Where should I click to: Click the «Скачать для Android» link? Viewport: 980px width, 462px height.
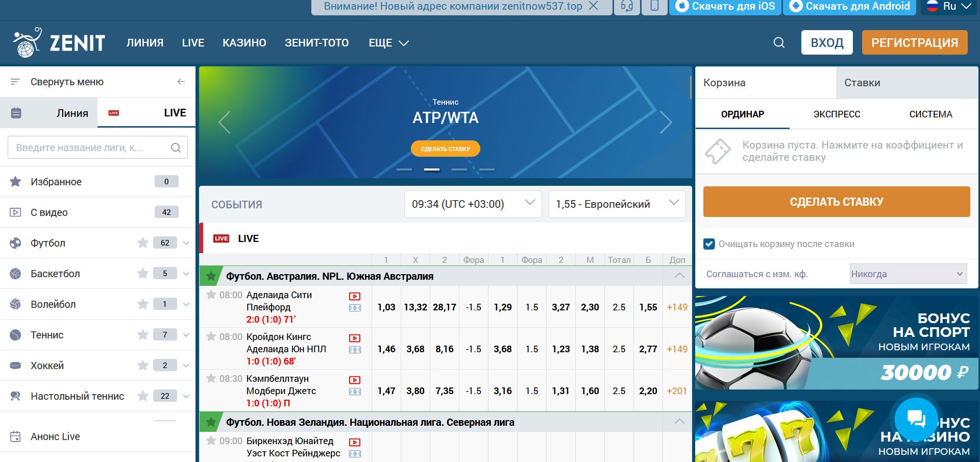pyautogui.click(x=849, y=7)
